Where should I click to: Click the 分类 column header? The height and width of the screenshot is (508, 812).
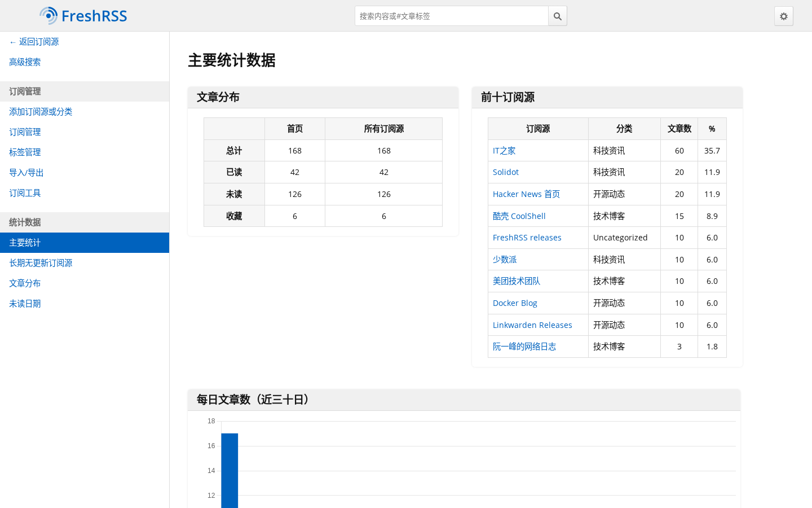624,129
